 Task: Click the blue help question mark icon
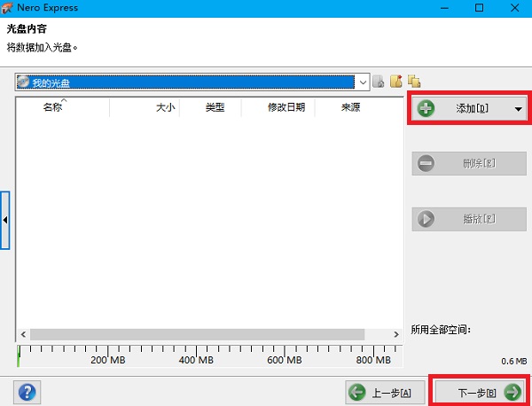coord(27,391)
